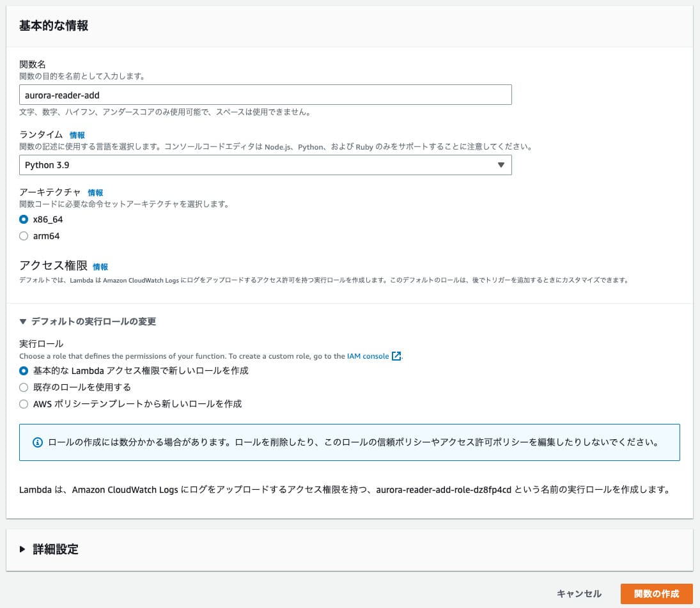The height and width of the screenshot is (608, 700).
Task: Open the 情報 link next to アクセス権限
Action: tap(100, 267)
